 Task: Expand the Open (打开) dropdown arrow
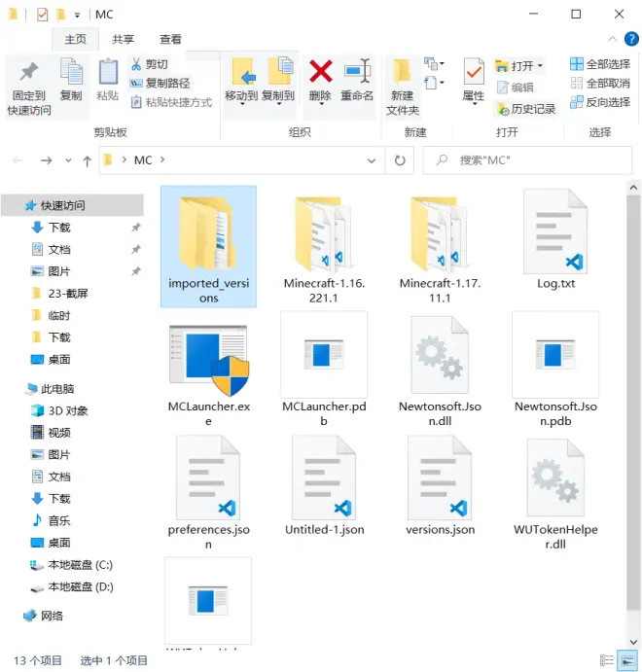[540, 65]
